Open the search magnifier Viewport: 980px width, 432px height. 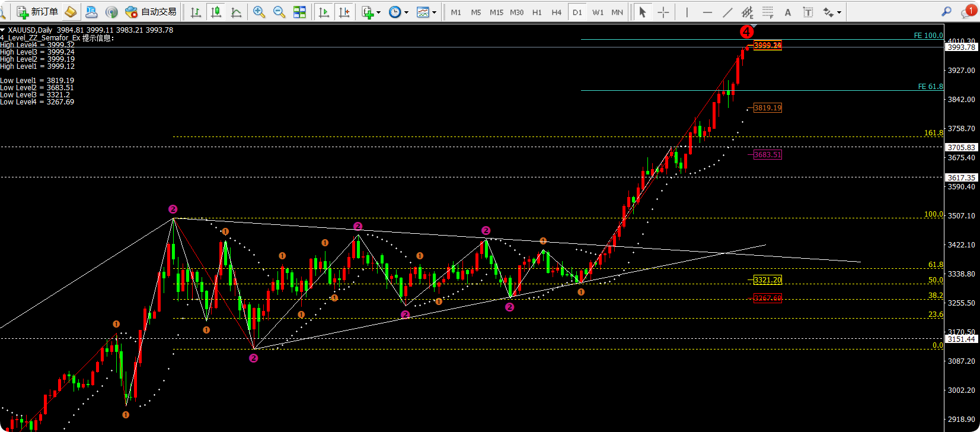coord(946,12)
